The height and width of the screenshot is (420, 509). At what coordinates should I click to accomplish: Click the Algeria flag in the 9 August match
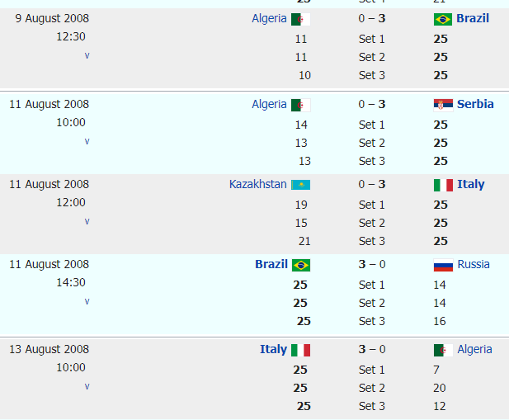[300, 19]
